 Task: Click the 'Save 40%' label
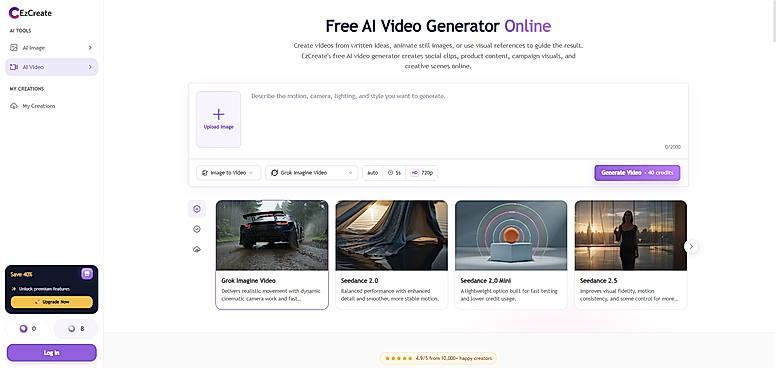point(21,274)
